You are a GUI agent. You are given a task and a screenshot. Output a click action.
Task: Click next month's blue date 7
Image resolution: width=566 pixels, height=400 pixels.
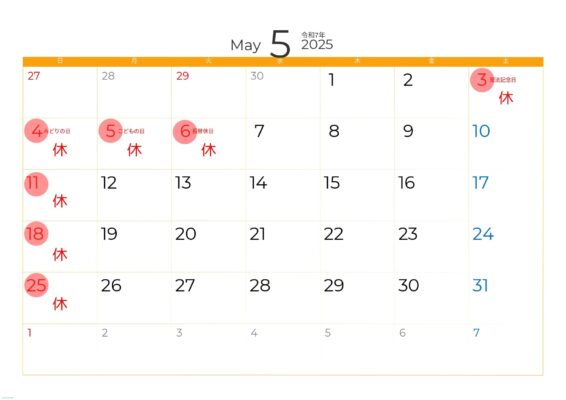click(476, 332)
